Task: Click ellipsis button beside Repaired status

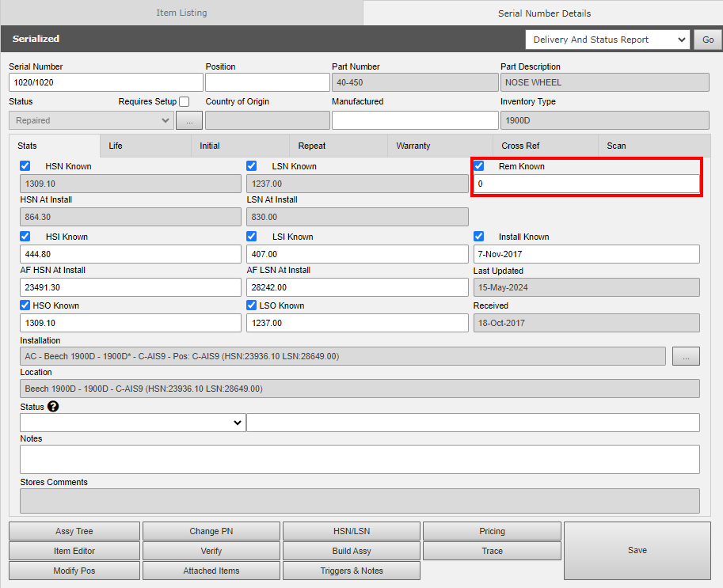Action: [x=189, y=120]
